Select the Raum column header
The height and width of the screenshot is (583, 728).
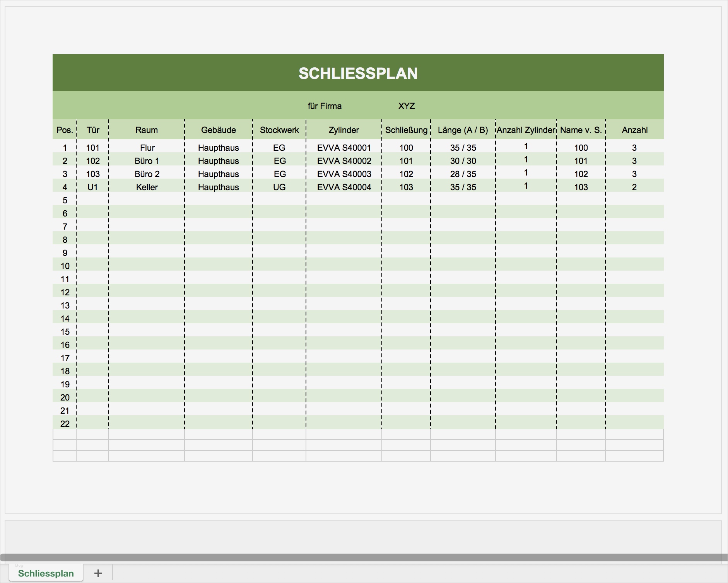(147, 130)
